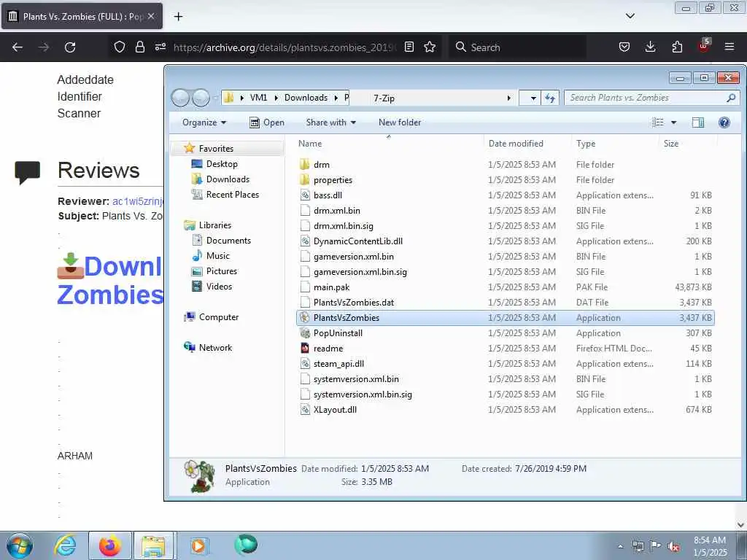
Task: Click Explorer back navigation button
Action: [181, 98]
